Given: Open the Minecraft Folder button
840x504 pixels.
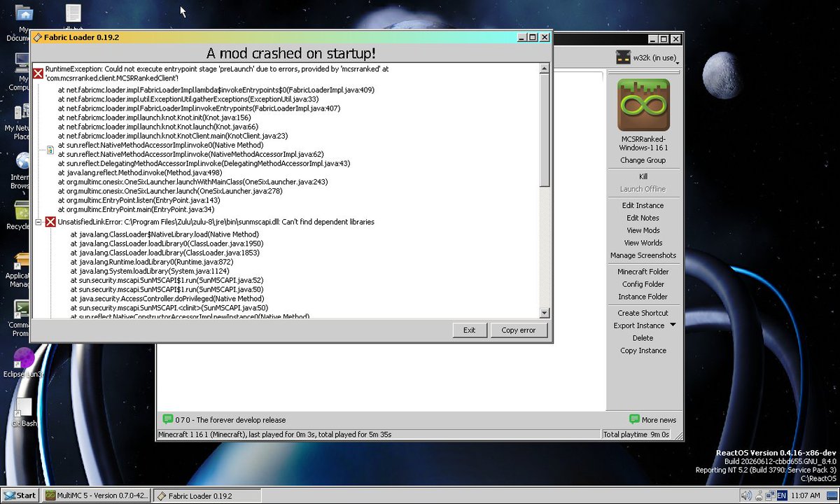Looking at the screenshot, I should pyautogui.click(x=643, y=272).
